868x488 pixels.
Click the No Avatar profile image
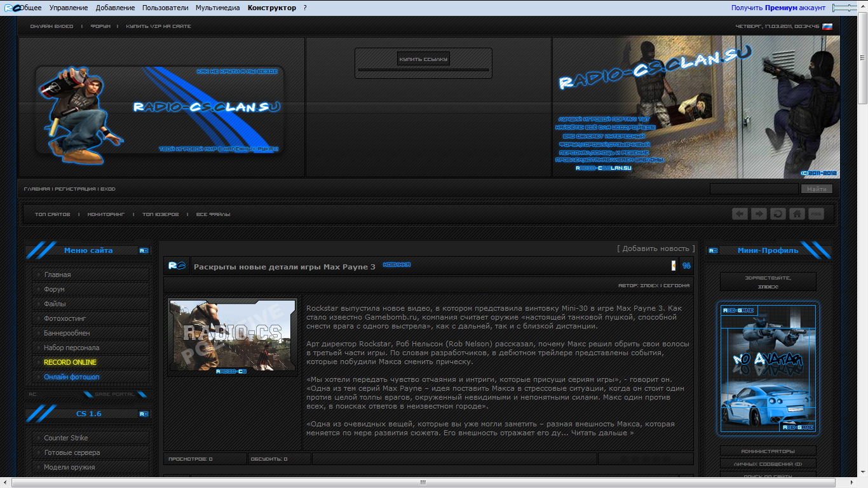click(768, 368)
